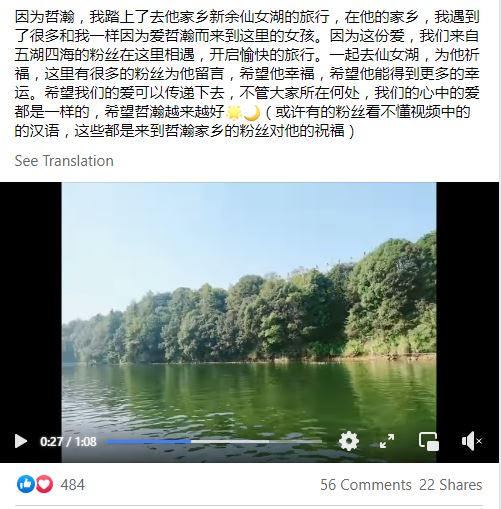Image resolution: width=501 pixels, height=509 pixels.
Task: Click the crescent moon emoji
Action: [252, 113]
